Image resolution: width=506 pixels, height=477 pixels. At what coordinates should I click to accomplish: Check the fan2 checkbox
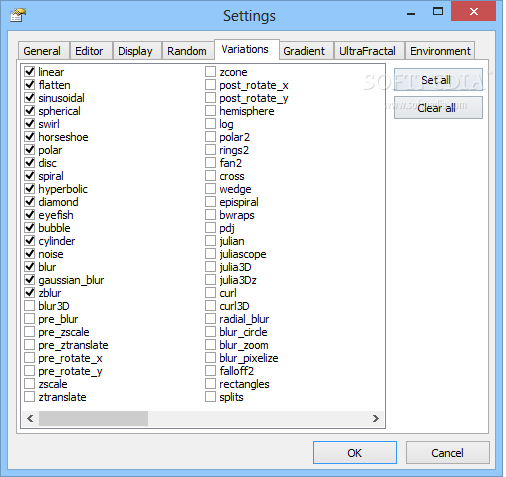pos(210,162)
